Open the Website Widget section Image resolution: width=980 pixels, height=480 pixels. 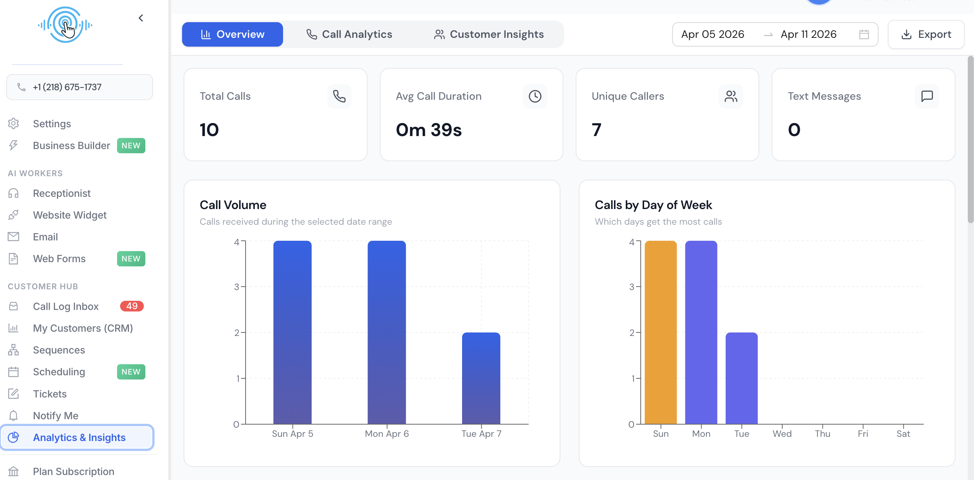(x=70, y=215)
